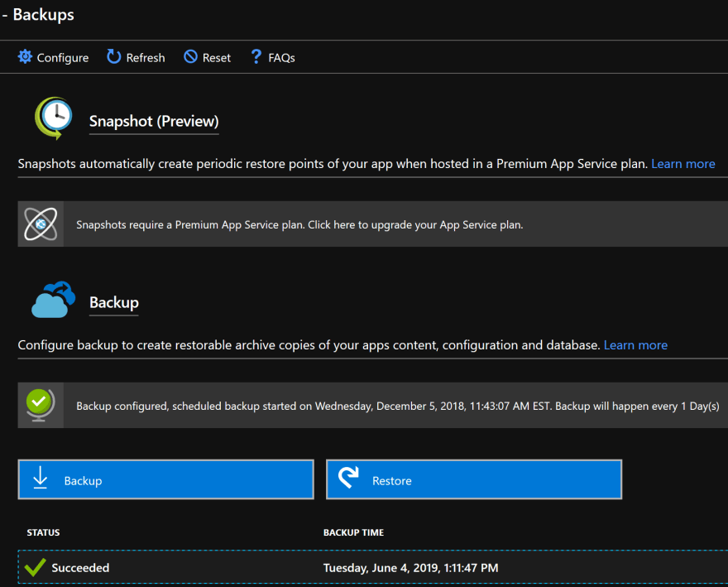Start a backup with the blue Backup button
The image size is (728, 587).
click(165, 479)
